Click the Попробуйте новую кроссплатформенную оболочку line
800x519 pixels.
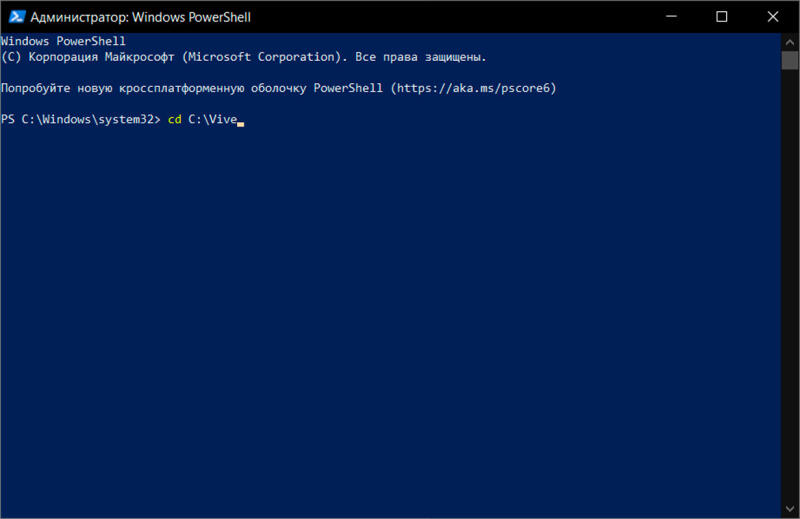279,88
